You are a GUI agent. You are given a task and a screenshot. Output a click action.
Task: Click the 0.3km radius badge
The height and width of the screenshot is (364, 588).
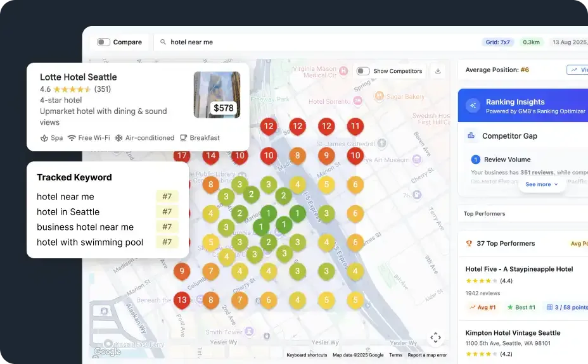531,42
